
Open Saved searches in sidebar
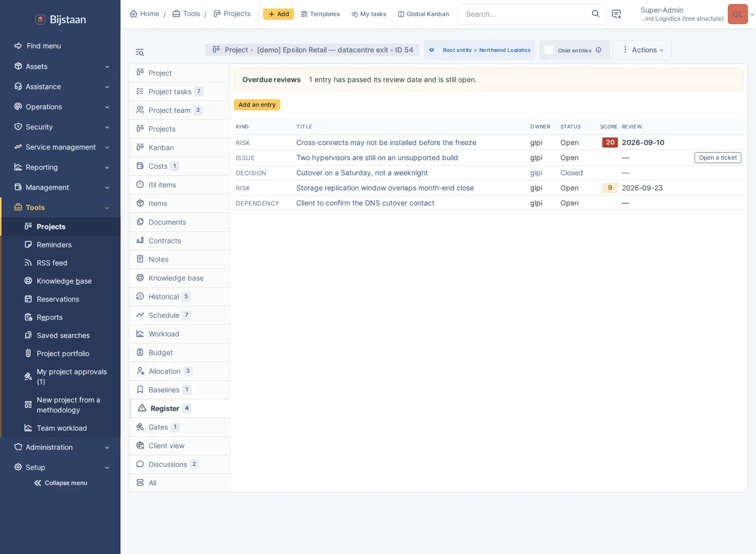pyautogui.click(x=60, y=335)
